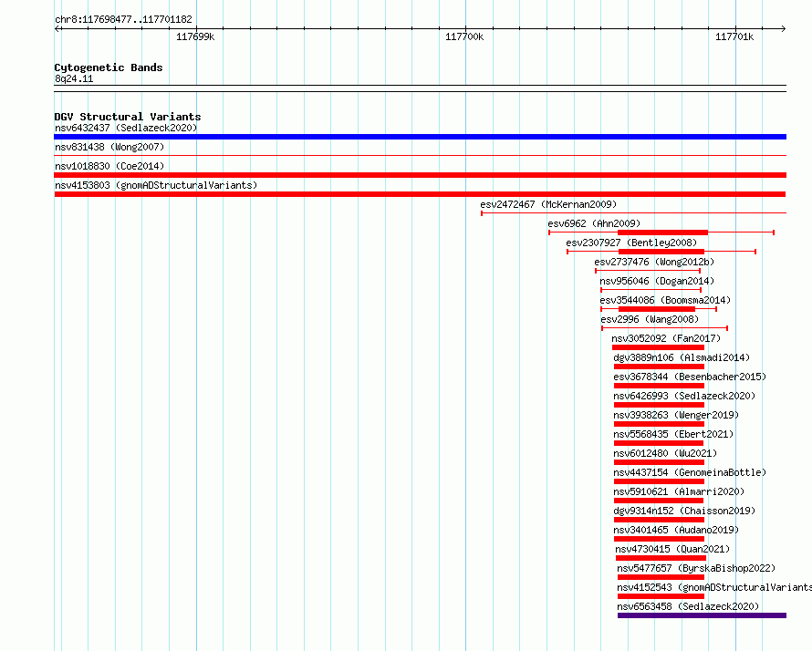This screenshot has width=812, height=651.
Task: Click the left arrow of the coordinate ruler
Action: pyautogui.click(x=57, y=28)
